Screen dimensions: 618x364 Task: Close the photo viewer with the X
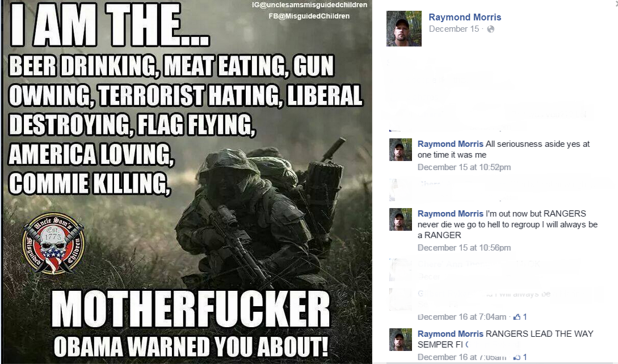pos(615,2)
